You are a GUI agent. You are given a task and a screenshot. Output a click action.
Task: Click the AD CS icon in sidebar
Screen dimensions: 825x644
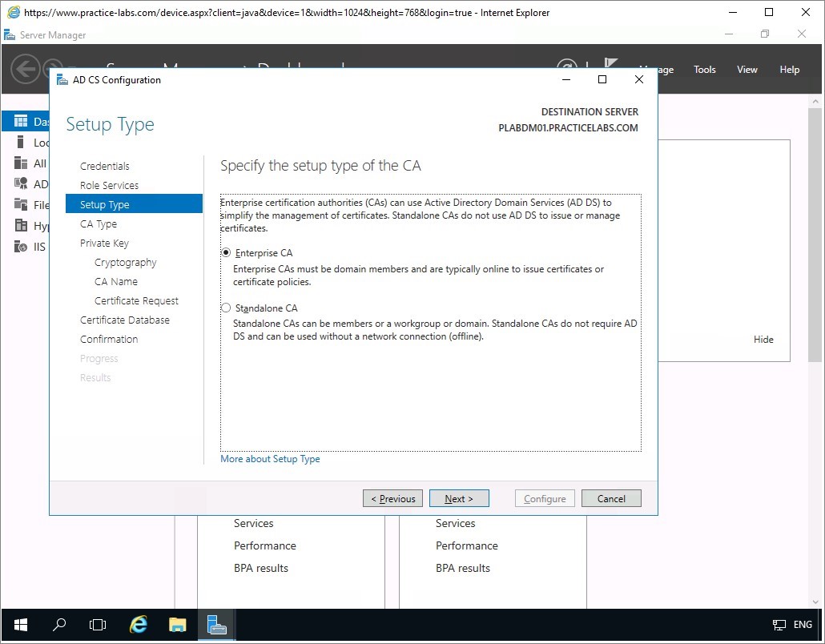tap(21, 183)
